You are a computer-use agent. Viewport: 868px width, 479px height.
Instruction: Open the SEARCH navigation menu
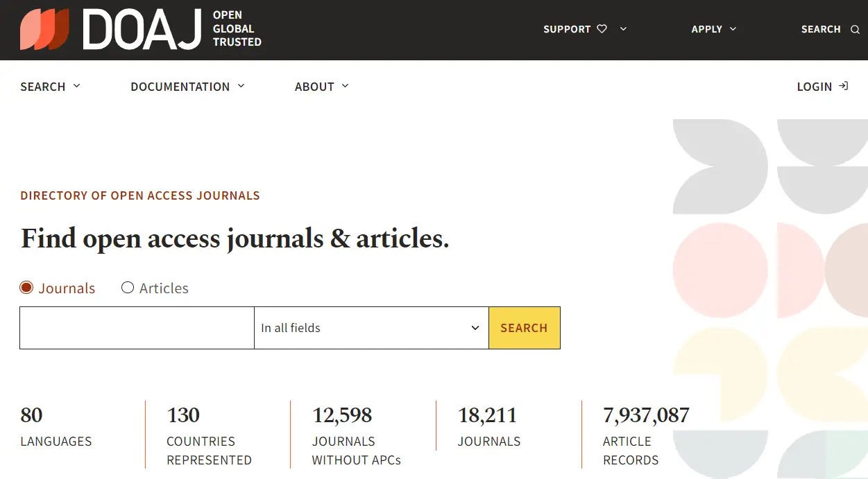tap(51, 87)
